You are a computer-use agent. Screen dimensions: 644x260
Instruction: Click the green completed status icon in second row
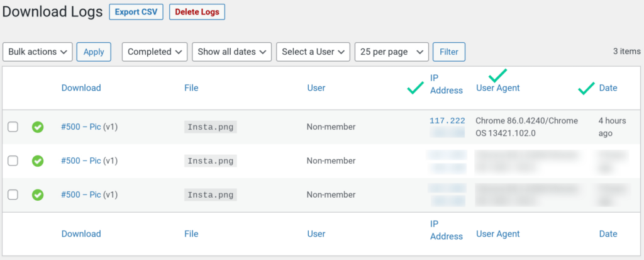[x=38, y=161]
